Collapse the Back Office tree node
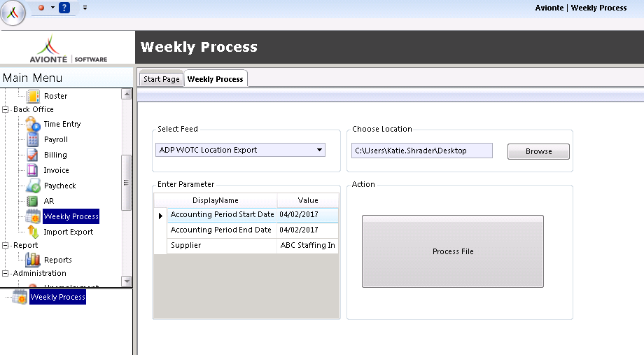The width and height of the screenshot is (644, 355). click(6, 110)
